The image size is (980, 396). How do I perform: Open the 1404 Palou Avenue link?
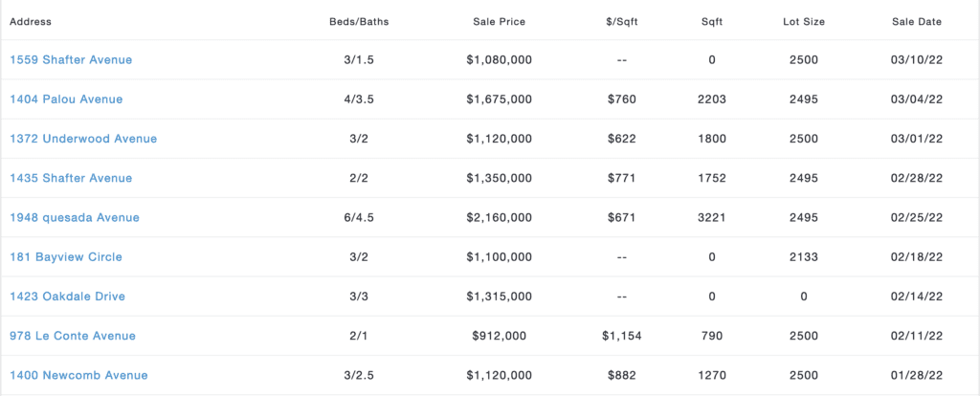click(x=66, y=99)
